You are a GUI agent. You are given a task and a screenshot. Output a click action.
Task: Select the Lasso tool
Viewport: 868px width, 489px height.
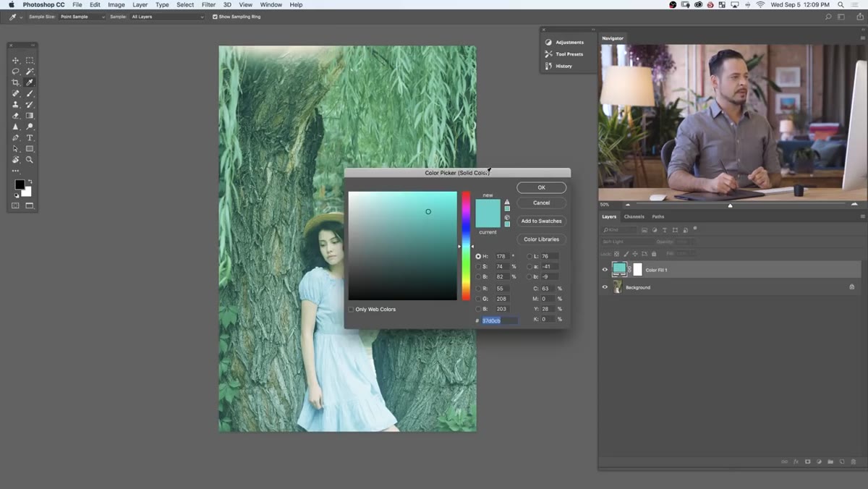[x=15, y=72]
